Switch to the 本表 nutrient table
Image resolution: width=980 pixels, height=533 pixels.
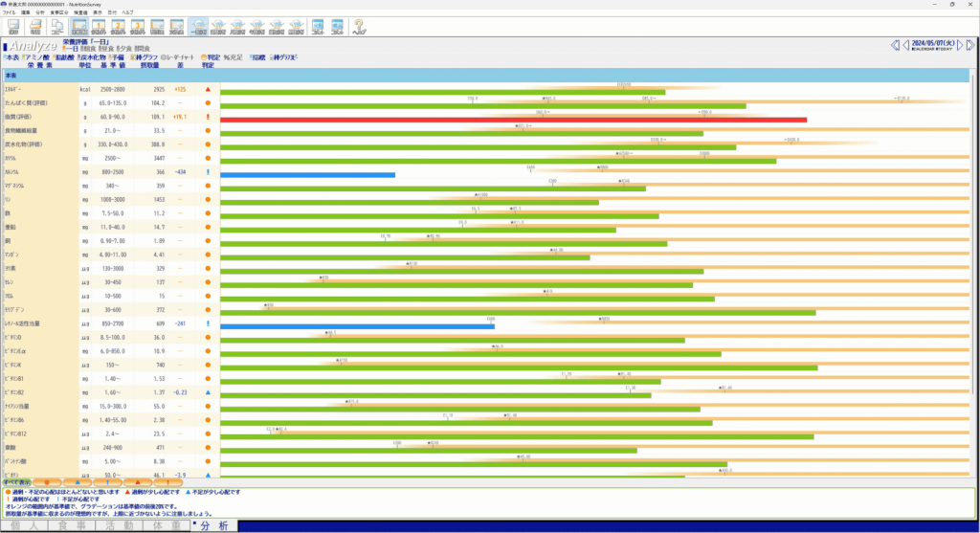pos(11,57)
